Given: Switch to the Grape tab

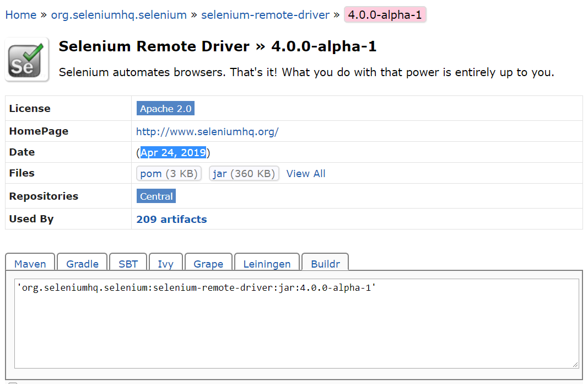Looking at the screenshot, I should (x=208, y=264).
